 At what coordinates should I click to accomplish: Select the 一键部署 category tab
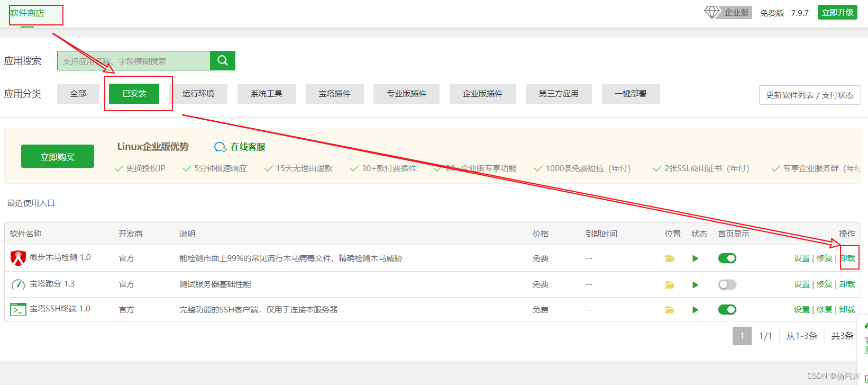click(x=631, y=94)
